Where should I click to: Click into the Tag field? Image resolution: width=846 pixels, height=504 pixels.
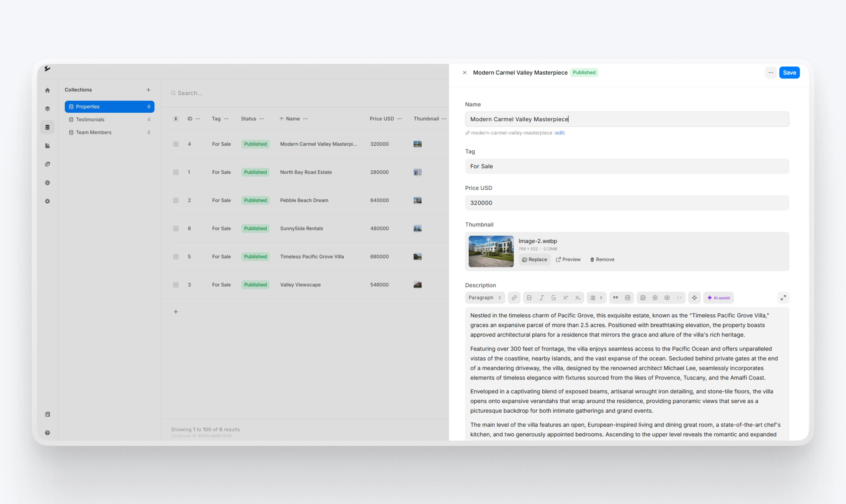click(627, 166)
